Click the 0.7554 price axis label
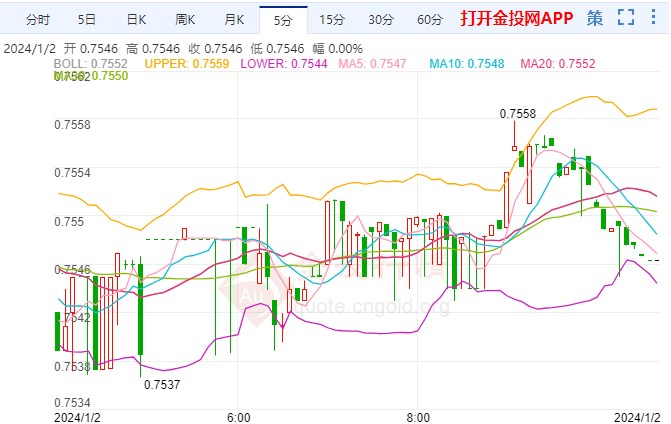671x424 pixels. pos(72,173)
